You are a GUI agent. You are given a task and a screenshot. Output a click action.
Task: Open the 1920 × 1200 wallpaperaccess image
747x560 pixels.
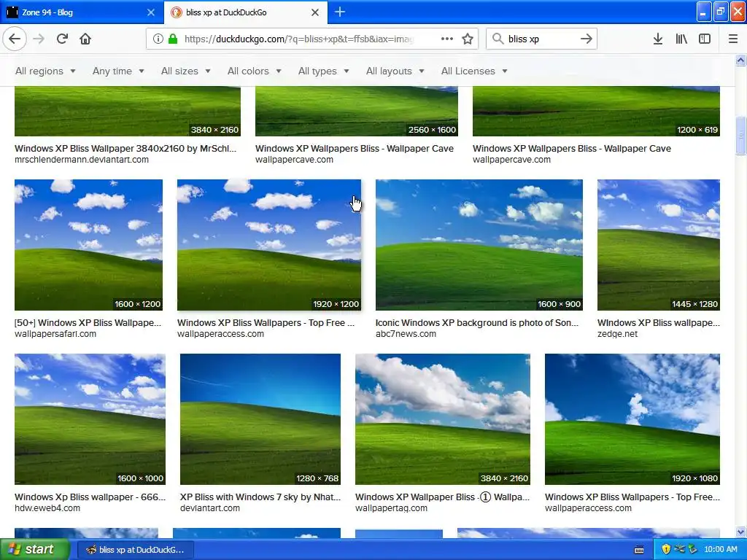click(x=269, y=245)
